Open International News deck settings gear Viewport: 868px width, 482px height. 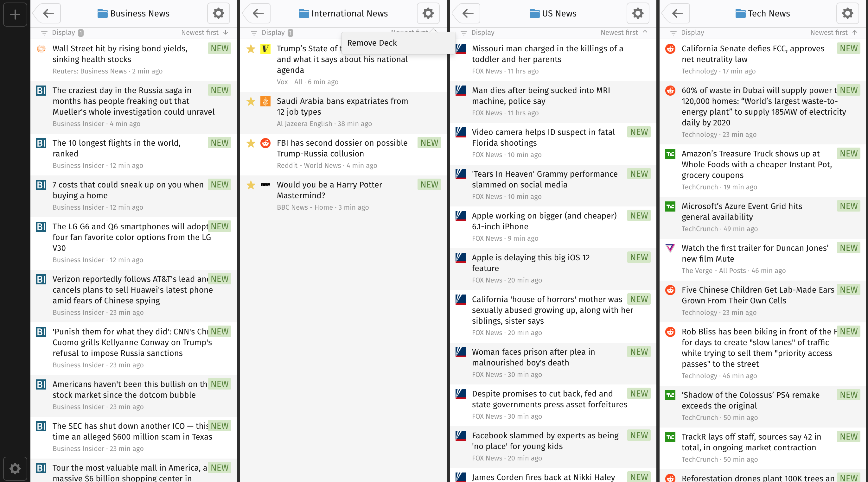point(428,14)
